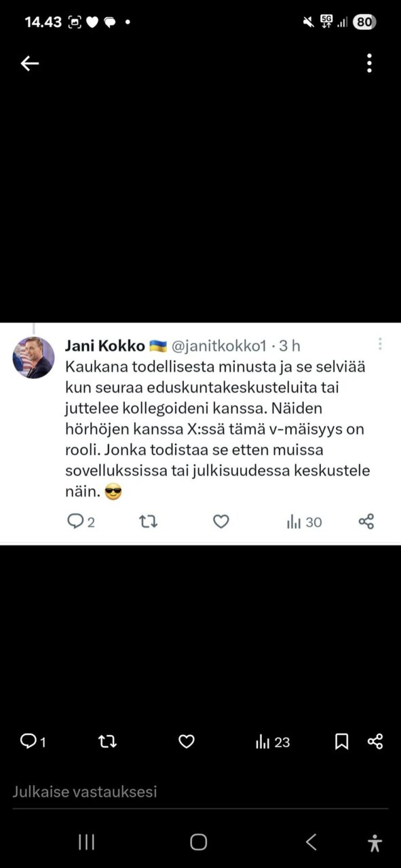Tap the back arrow at top left
401x868 pixels.
29,64
